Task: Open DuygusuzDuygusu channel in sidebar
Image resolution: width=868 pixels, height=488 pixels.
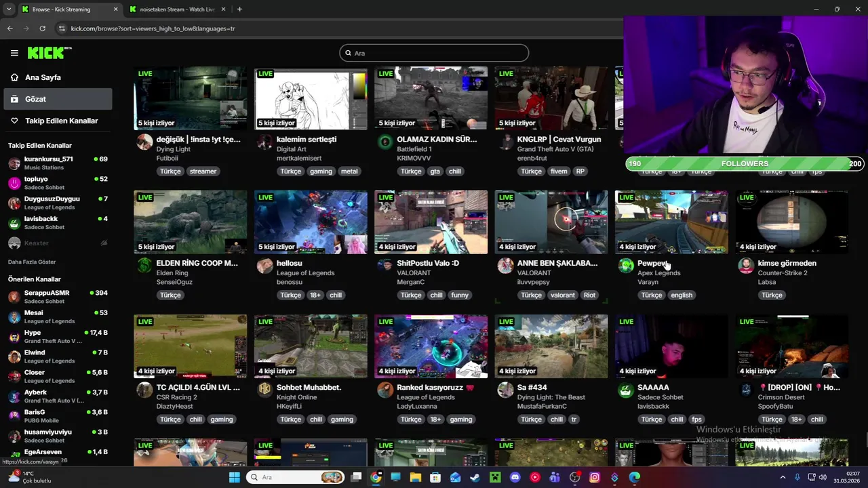Action: [58, 203]
